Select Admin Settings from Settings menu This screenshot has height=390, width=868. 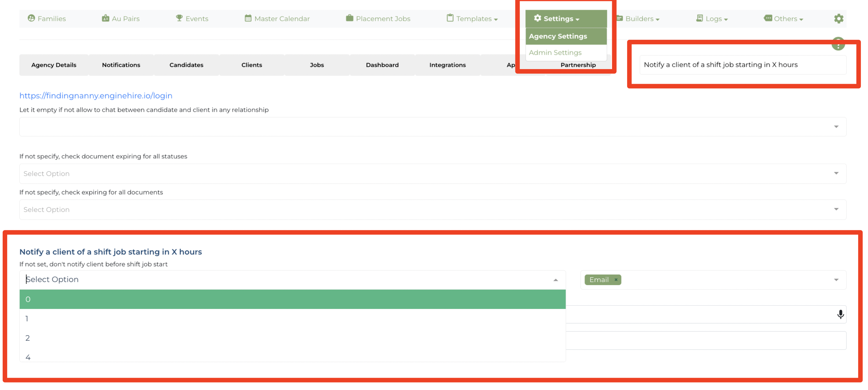pos(555,52)
